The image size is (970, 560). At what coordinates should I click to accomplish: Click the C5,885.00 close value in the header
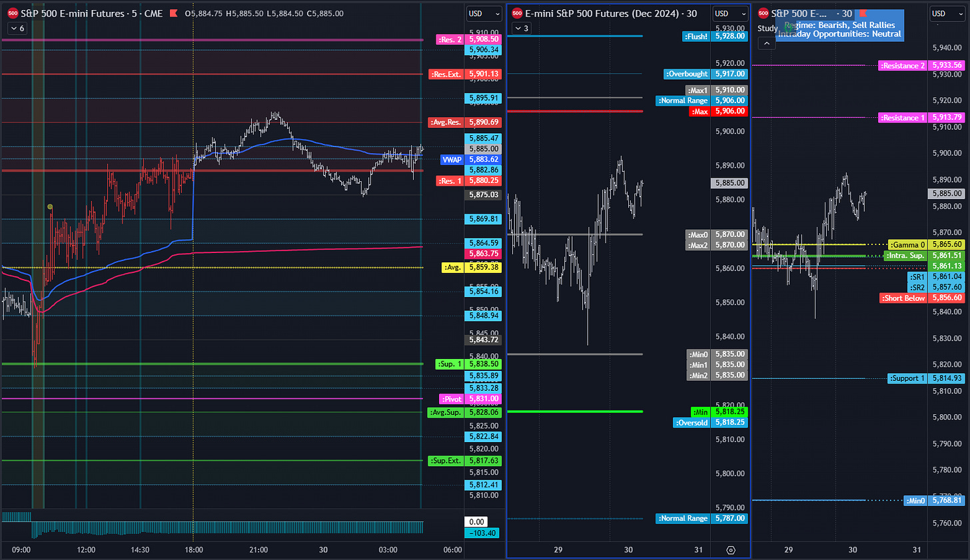324,13
